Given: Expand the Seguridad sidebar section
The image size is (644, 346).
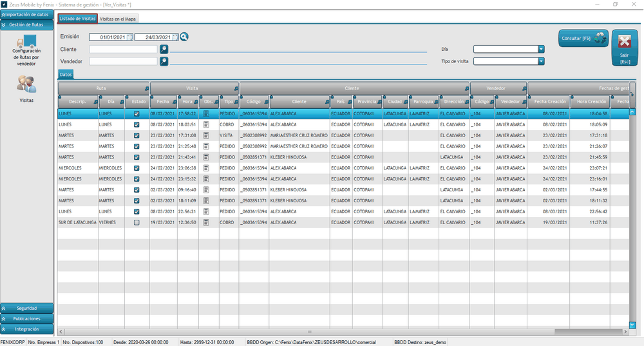Looking at the screenshot, I should pyautogui.click(x=26, y=308).
